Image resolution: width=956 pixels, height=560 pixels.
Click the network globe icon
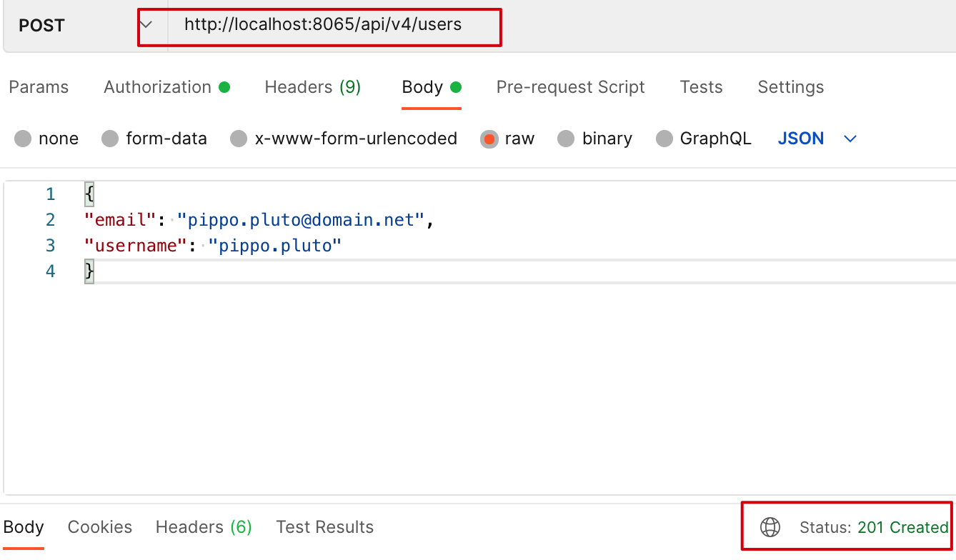pyautogui.click(x=770, y=527)
